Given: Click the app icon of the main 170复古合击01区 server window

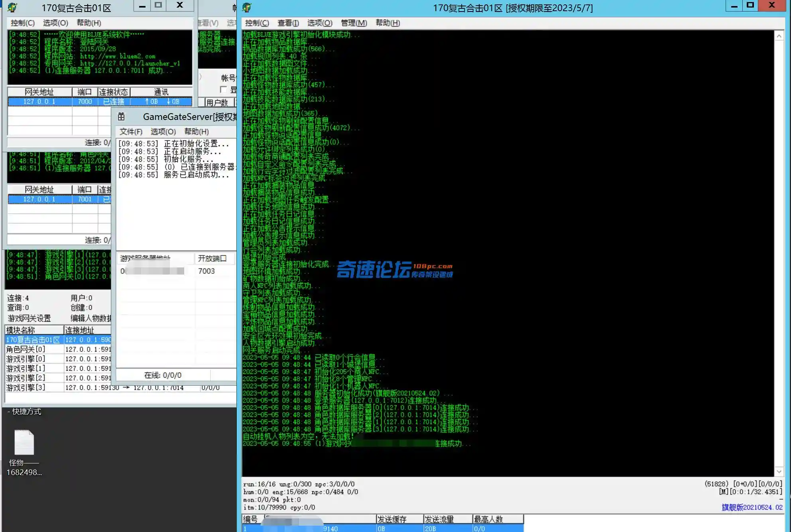Looking at the screenshot, I should [247, 8].
